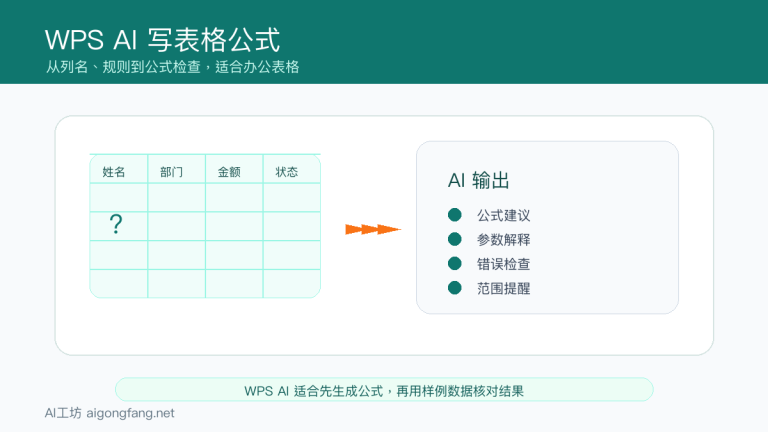Click the subtitle '从列名、规则到公式检查，适合办公表格'
768x432 pixels.
click(172, 67)
